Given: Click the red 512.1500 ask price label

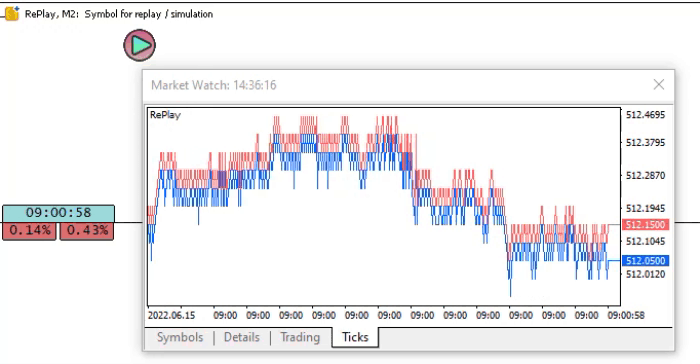Looking at the screenshot, I should point(646,224).
